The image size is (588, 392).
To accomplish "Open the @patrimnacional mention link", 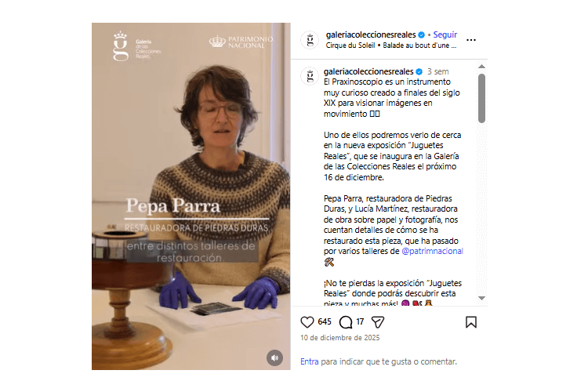I will [432, 251].
